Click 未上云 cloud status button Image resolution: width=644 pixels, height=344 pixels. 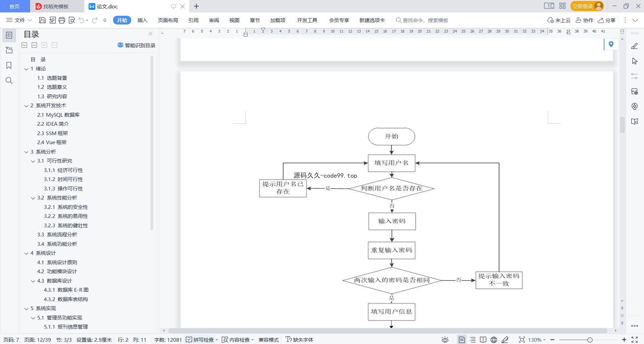point(559,20)
